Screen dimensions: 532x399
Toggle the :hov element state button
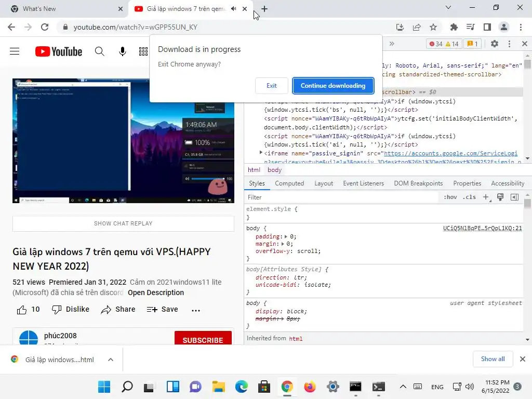click(450, 197)
